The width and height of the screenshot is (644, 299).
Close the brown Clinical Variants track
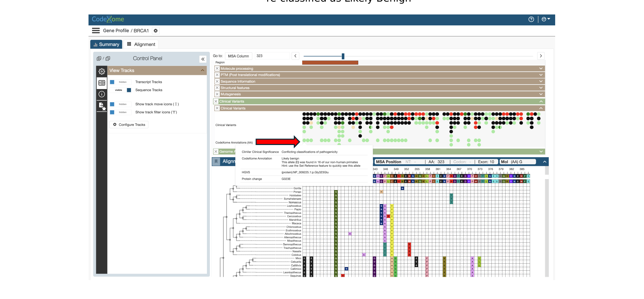(217, 108)
